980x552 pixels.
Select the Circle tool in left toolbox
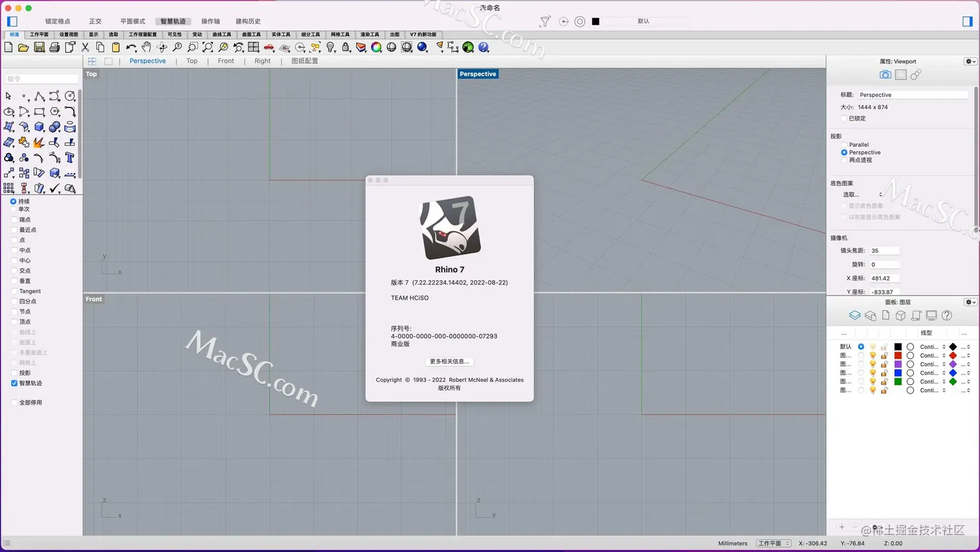[70, 96]
